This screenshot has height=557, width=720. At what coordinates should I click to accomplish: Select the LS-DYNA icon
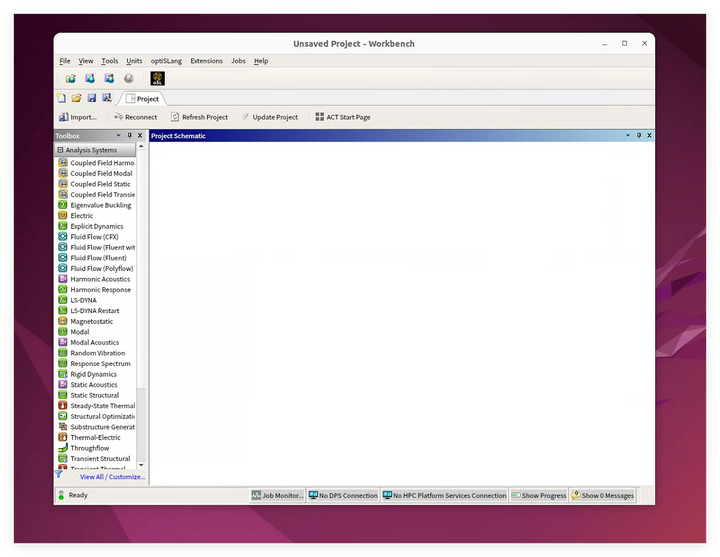click(63, 300)
